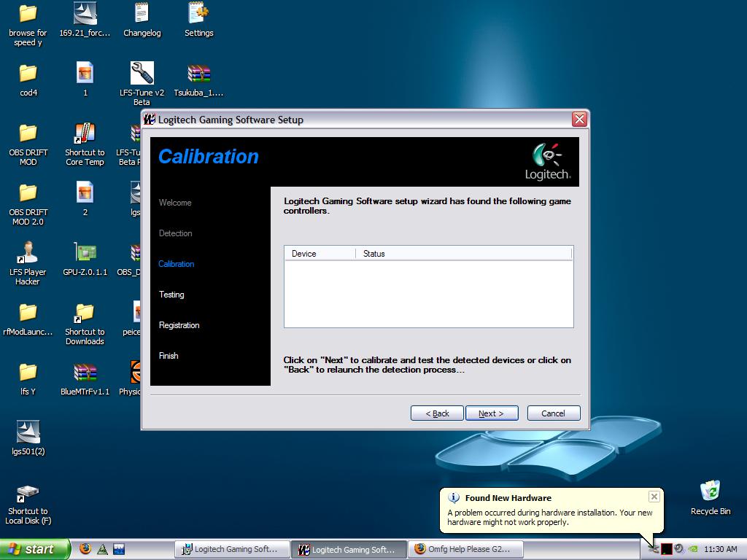Select Registration step in the wizard sidebar
The width and height of the screenshot is (747, 560).
pyautogui.click(x=179, y=325)
